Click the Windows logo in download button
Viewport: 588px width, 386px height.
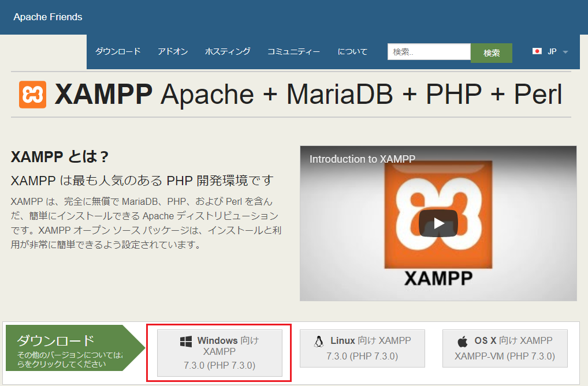186,341
